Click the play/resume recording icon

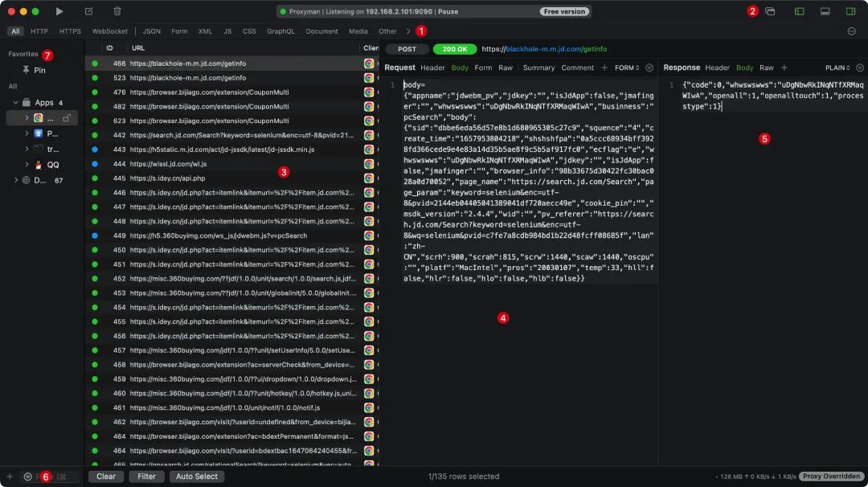(x=59, y=11)
